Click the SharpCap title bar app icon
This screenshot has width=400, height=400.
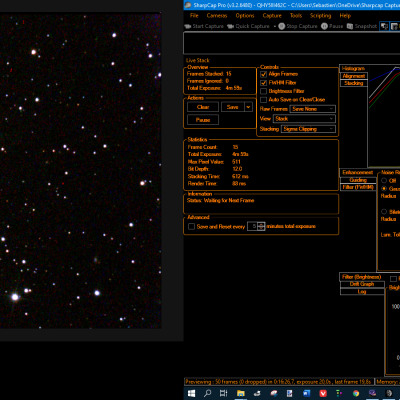[x=188, y=5]
